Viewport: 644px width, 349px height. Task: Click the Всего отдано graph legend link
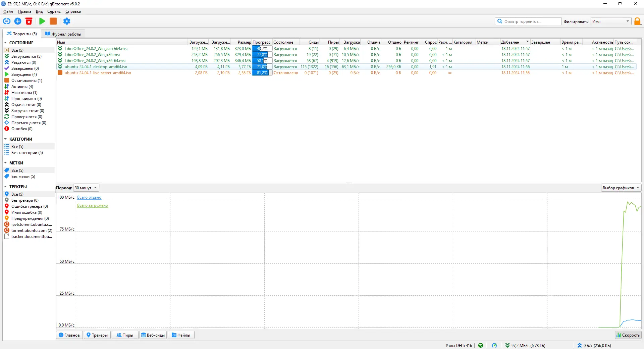click(x=89, y=197)
